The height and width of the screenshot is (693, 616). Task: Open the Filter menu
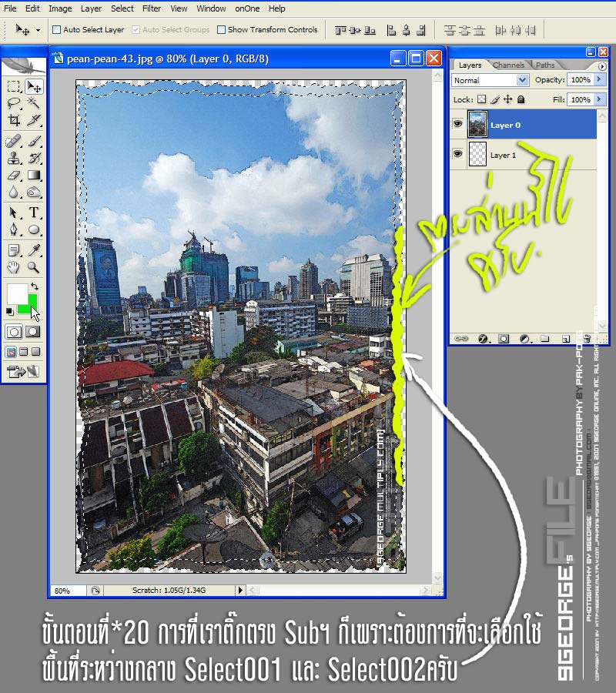tap(152, 8)
